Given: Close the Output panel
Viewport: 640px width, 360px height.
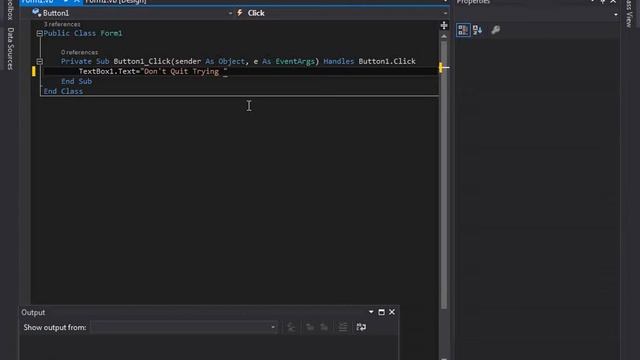Looking at the screenshot, I should pos(392,312).
